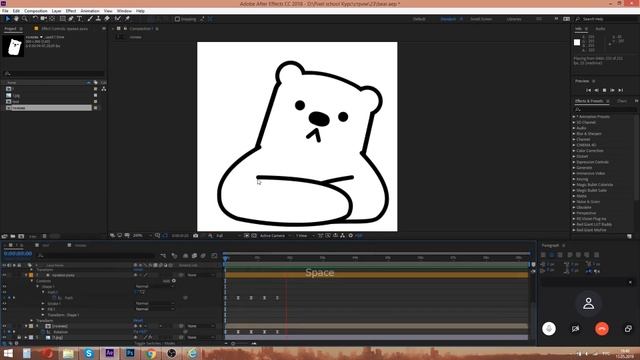Go to first frame in Preview
640x360 pixels.
tap(589, 90)
